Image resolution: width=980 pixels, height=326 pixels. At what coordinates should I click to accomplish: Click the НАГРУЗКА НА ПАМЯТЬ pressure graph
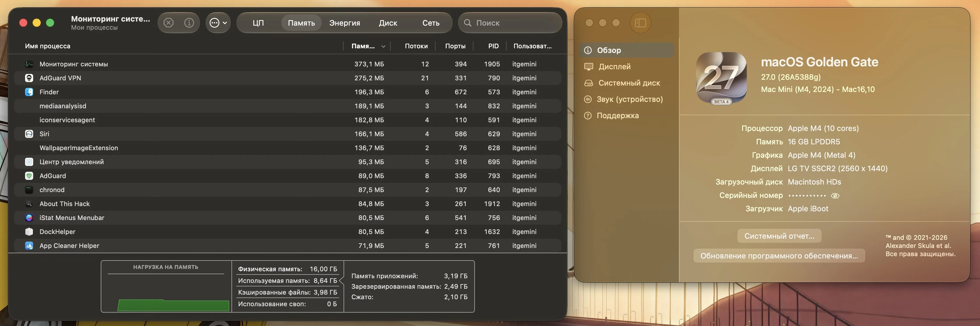tap(166, 286)
